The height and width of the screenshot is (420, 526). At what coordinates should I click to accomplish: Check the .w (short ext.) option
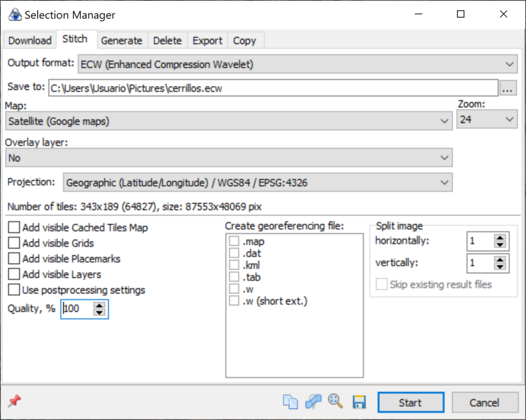click(234, 301)
